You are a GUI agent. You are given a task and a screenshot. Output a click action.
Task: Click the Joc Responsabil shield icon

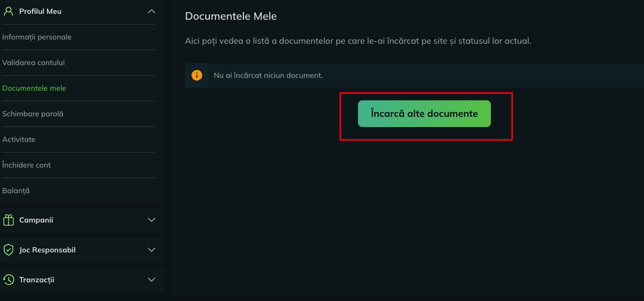tap(8, 250)
